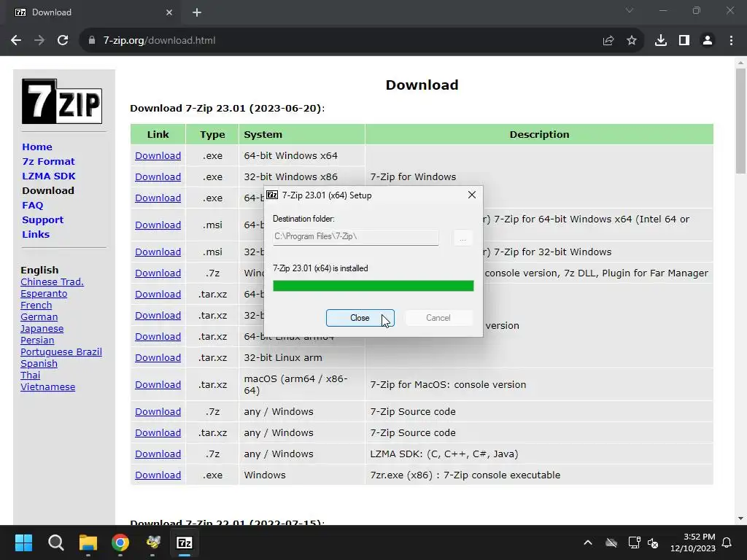Show hidden system tray icons

point(588,542)
